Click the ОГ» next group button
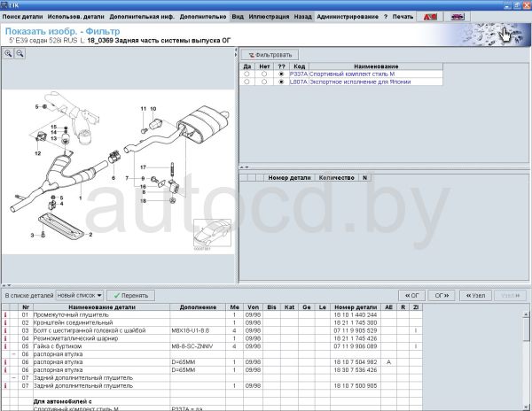The image size is (532, 411). click(x=442, y=296)
